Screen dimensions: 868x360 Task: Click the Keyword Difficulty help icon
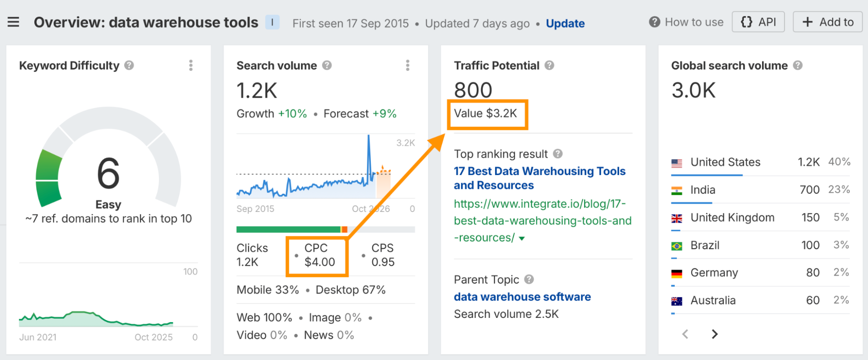(x=129, y=66)
